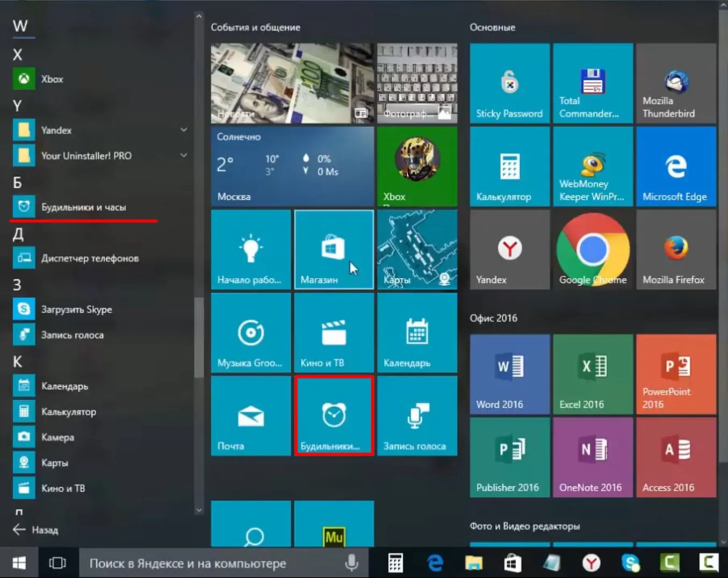
Task: Open the Запись голоса tile
Action: tap(417, 416)
